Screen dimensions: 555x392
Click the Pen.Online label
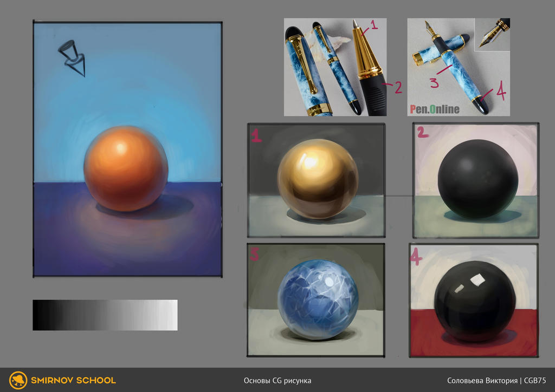[x=435, y=109]
